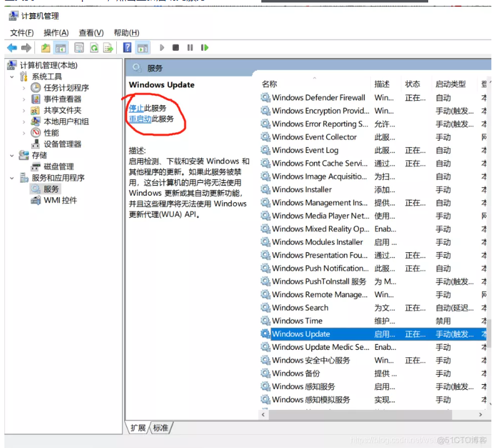
Task: Click the 任务计划程序 clock icon
Action: tap(36, 88)
